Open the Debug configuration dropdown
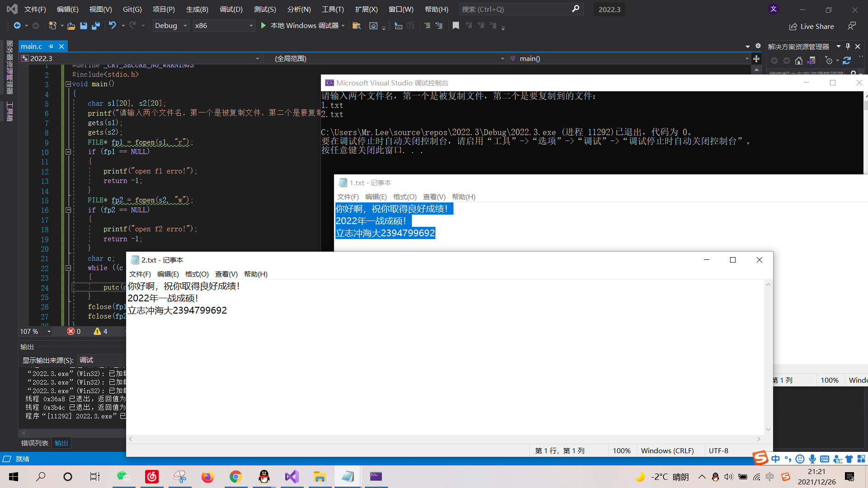868x488 pixels. coord(185,26)
